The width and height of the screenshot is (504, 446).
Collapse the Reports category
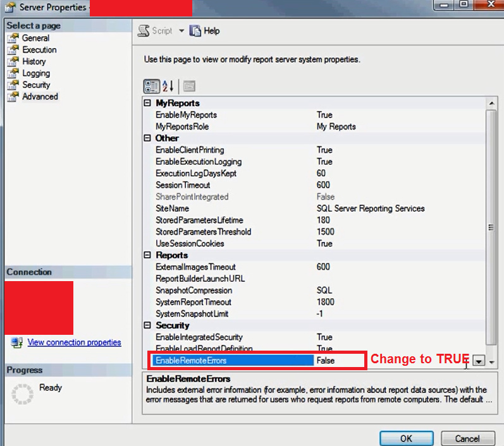[147, 255]
